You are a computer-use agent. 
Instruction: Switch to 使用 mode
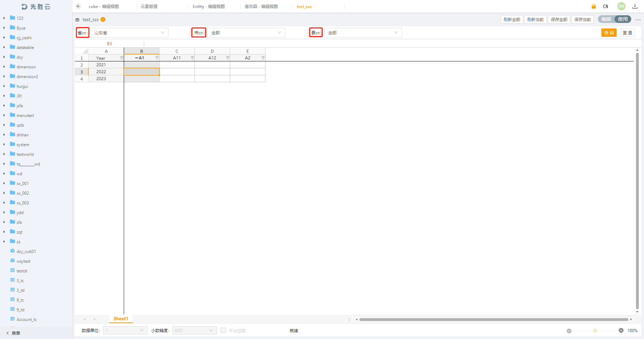(623, 19)
